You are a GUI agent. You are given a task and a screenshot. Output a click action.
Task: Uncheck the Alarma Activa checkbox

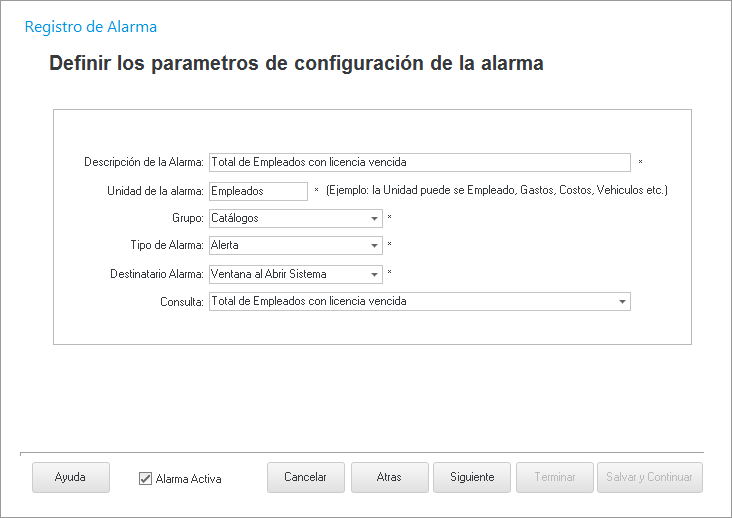[x=145, y=479]
